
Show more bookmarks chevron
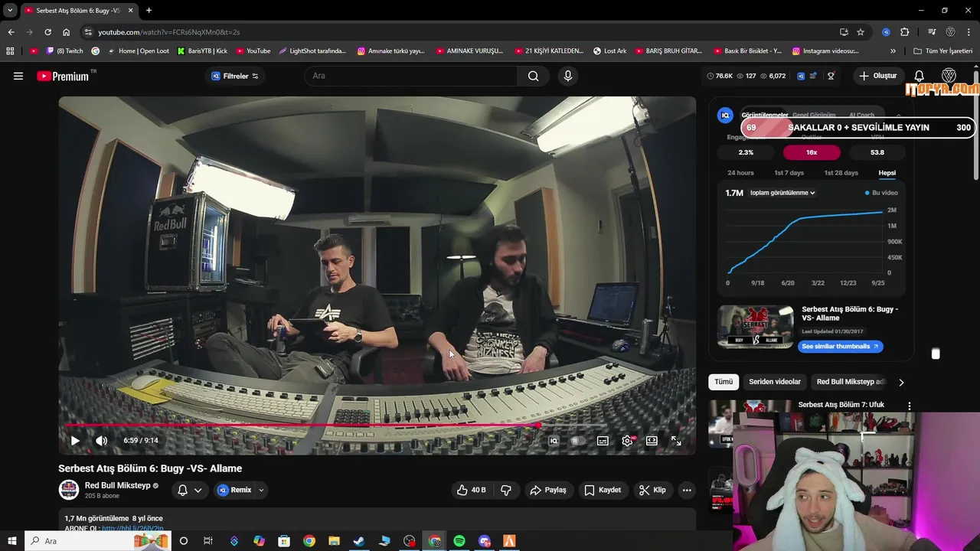click(893, 51)
